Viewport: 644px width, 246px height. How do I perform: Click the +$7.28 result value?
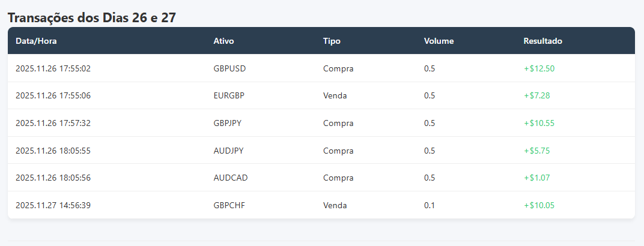[x=537, y=95]
